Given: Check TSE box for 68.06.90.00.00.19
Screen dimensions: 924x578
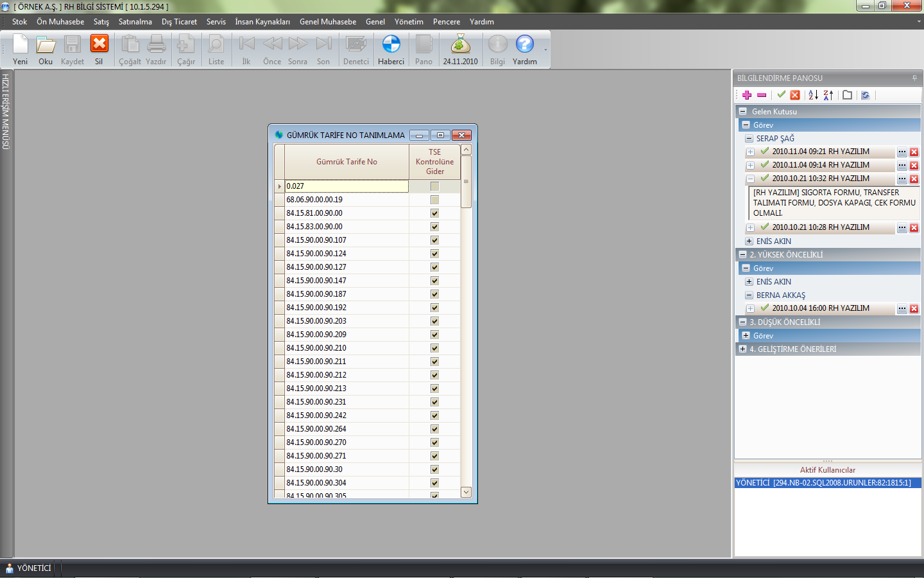Looking at the screenshot, I should tap(434, 200).
